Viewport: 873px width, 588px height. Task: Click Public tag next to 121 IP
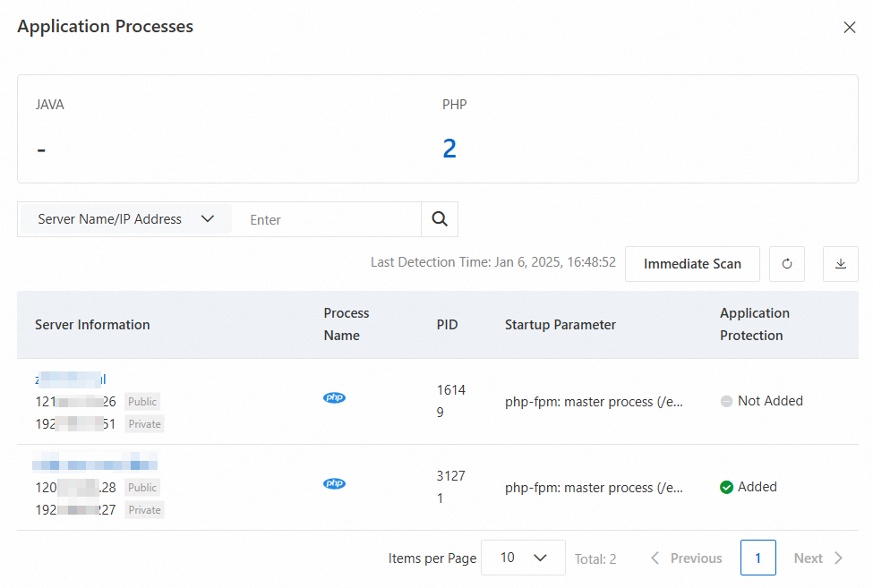point(142,402)
